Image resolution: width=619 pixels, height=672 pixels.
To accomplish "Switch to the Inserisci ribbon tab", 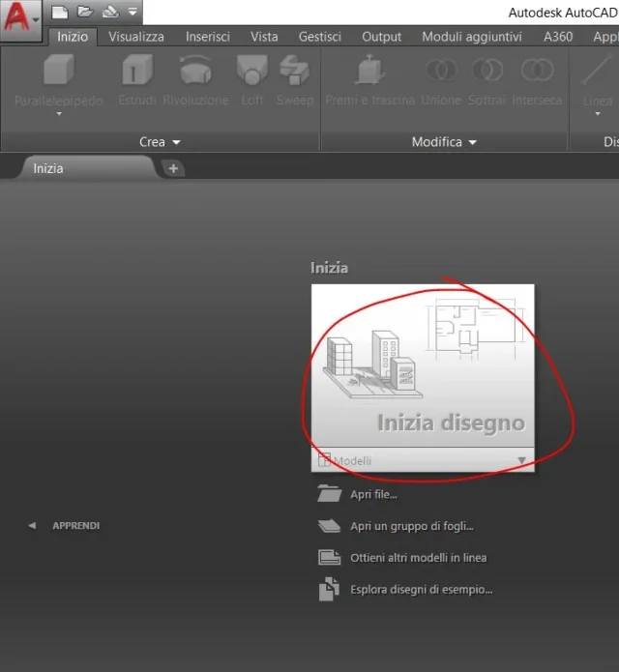I will (x=208, y=37).
